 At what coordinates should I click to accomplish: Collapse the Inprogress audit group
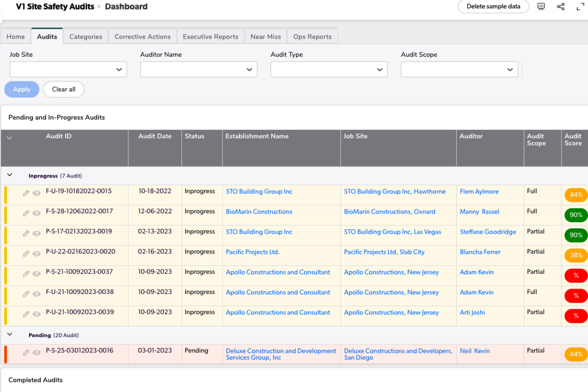pyautogui.click(x=9, y=175)
